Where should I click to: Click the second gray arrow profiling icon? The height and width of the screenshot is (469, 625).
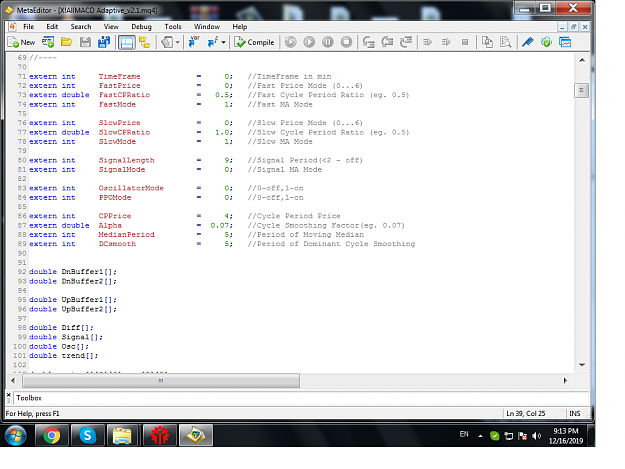446,42
